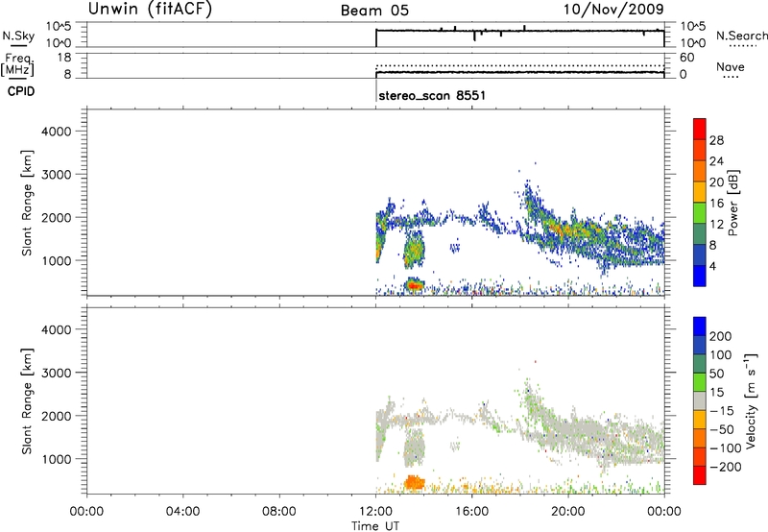Click the 'Unwin (fitACF)' plot title
The width and height of the screenshot is (768, 532).
click(150, 9)
